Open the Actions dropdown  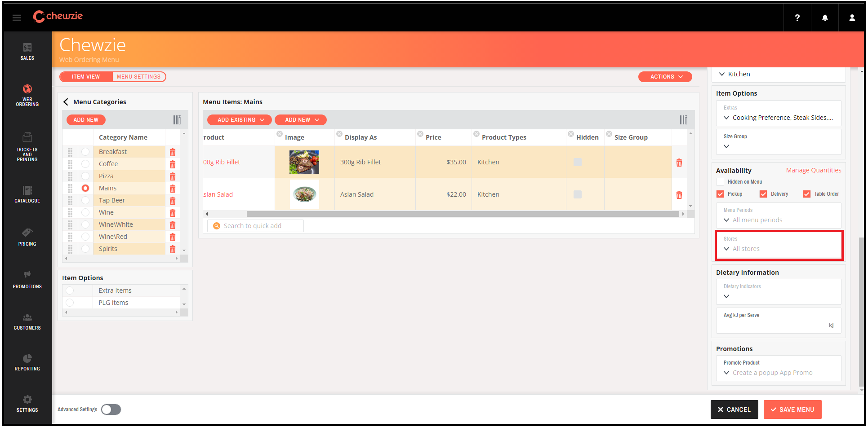pos(665,77)
